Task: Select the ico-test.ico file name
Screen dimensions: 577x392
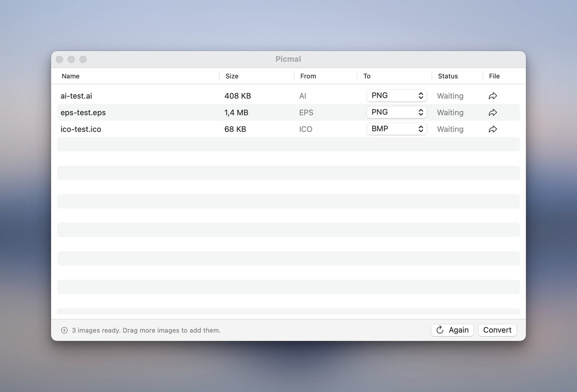Action: pos(81,129)
